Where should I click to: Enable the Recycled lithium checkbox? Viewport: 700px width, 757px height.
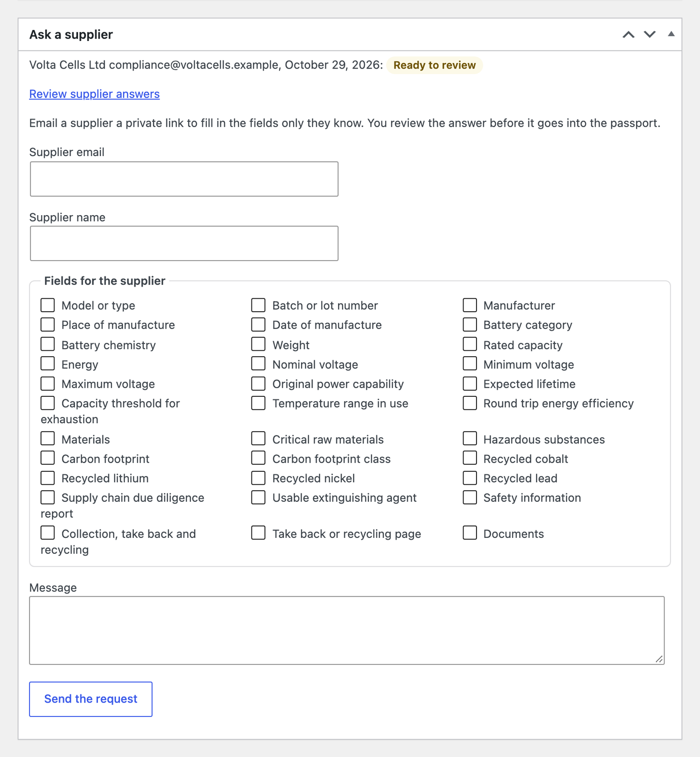point(47,478)
